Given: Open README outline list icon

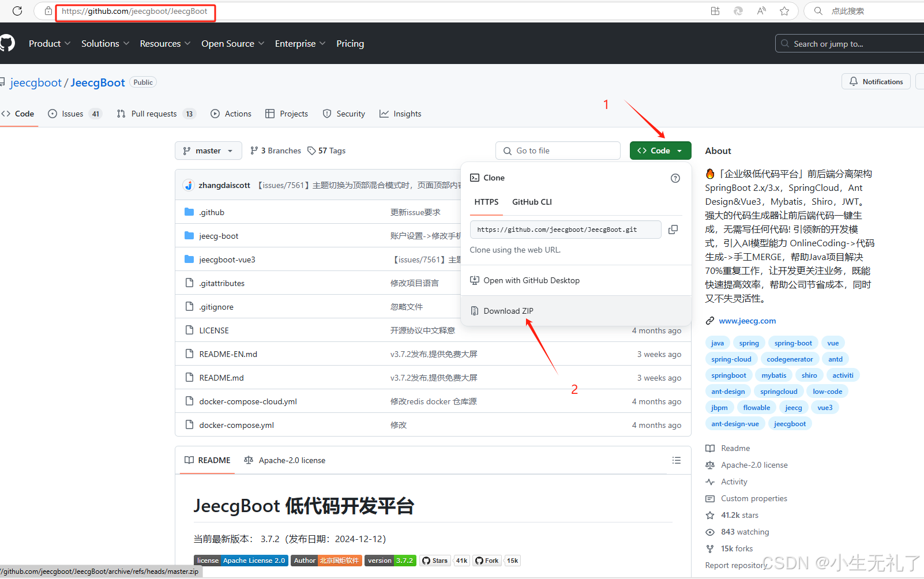Looking at the screenshot, I should click(x=677, y=460).
